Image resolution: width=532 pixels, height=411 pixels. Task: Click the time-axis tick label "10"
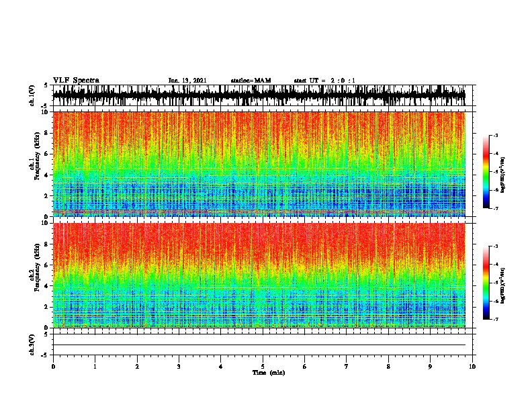pos(472,367)
